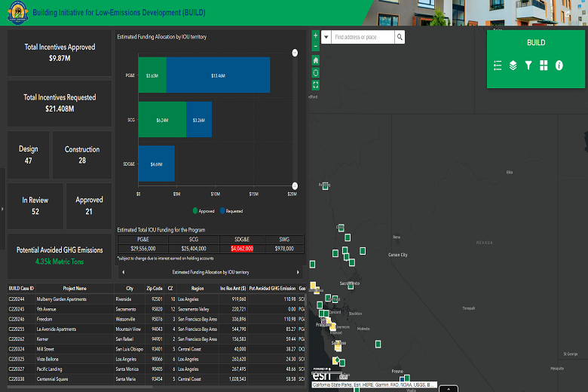Click the circular locate button under Home
Image resolution: width=588 pixels, height=392 pixels.
pos(315,73)
